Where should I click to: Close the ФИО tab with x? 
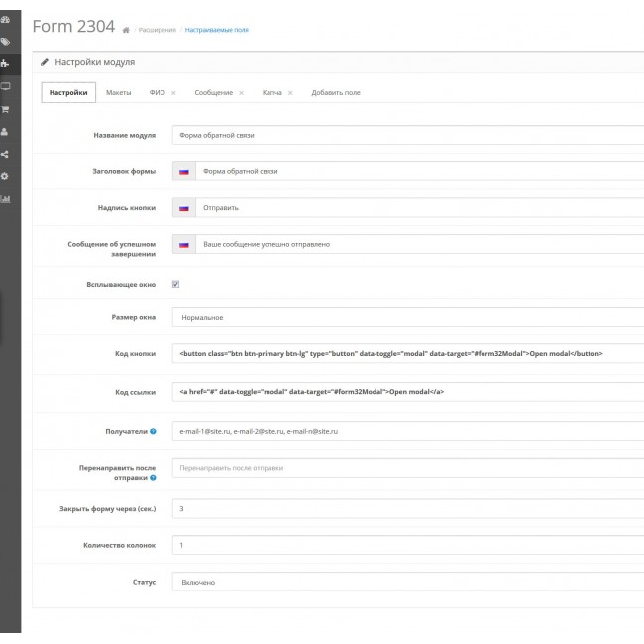click(x=173, y=93)
